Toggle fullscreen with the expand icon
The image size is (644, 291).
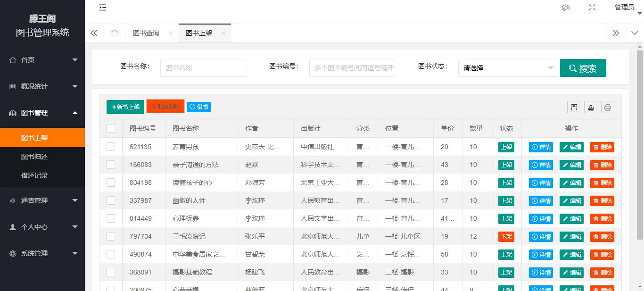pos(592,8)
